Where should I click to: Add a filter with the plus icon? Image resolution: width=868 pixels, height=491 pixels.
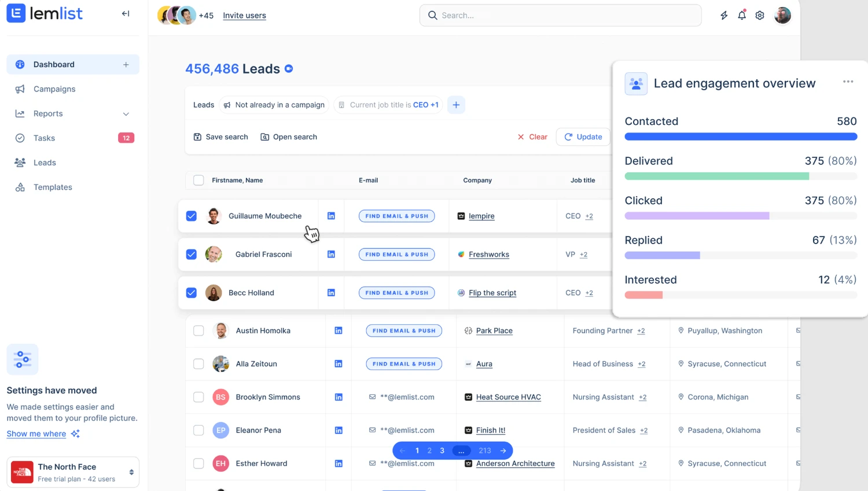456,105
